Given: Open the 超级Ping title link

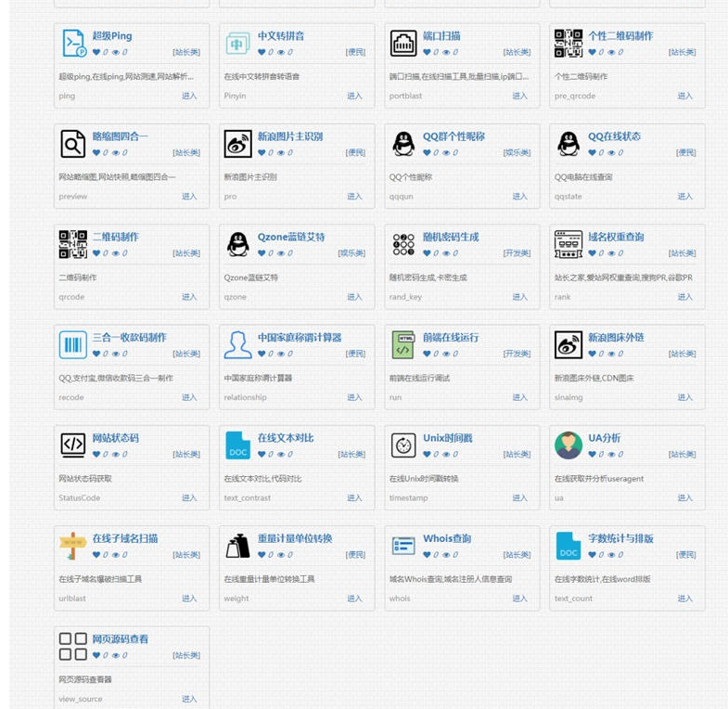Looking at the screenshot, I should pyautogui.click(x=112, y=36).
